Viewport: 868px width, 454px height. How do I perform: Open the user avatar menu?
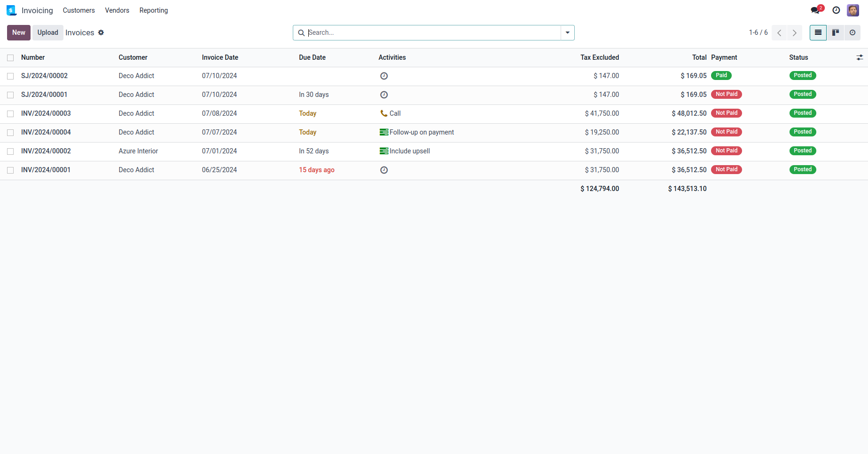pos(853,10)
